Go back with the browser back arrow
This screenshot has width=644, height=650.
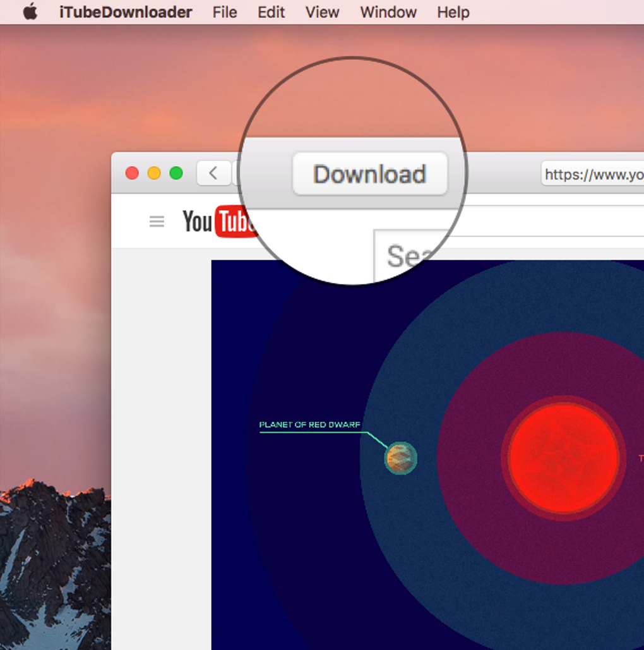213,173
